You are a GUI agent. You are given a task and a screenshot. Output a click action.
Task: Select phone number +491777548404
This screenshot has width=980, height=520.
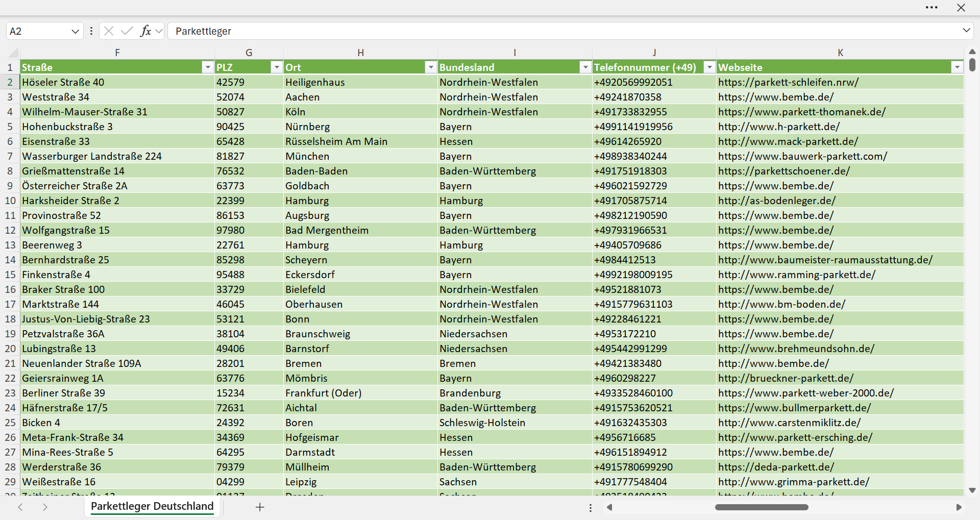point(654,482)
